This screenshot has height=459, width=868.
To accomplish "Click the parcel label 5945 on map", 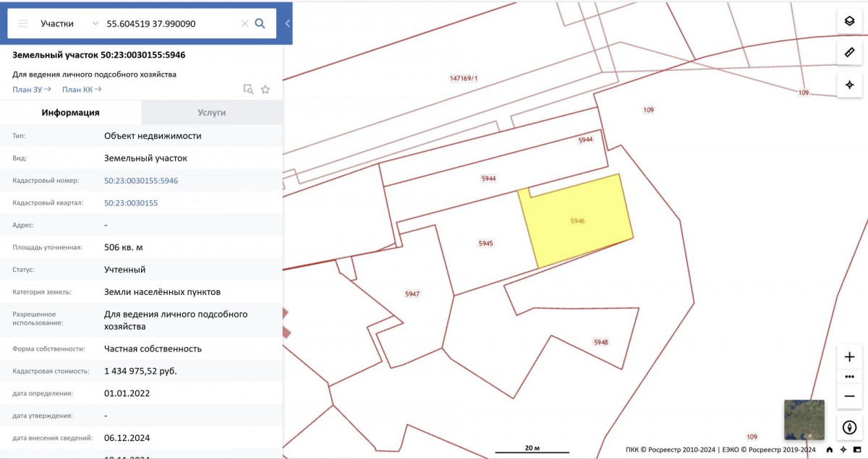I will click(x=485, y=244).
